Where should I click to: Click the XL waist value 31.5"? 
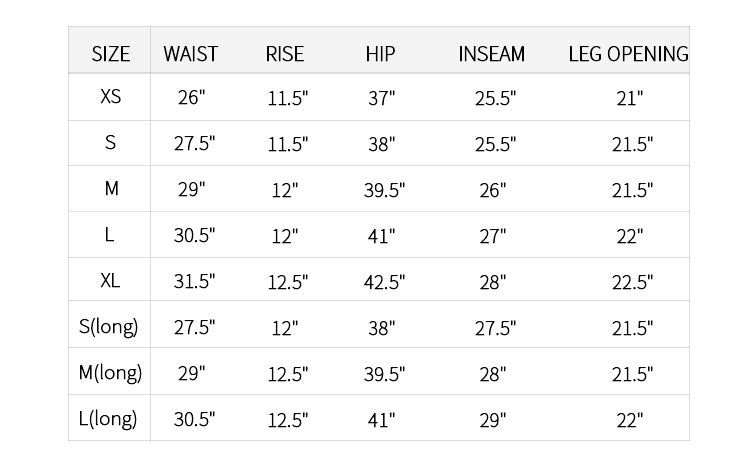(194, 282)
